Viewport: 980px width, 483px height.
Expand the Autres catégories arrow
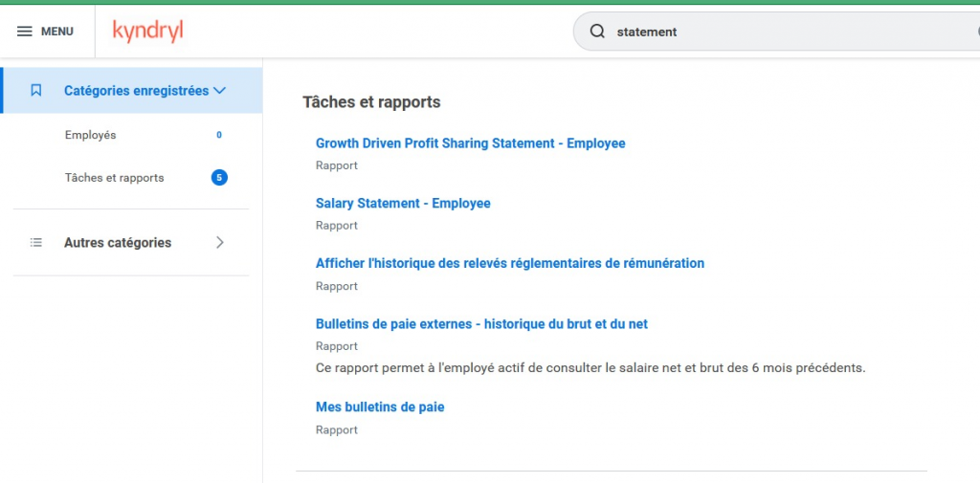220,242
